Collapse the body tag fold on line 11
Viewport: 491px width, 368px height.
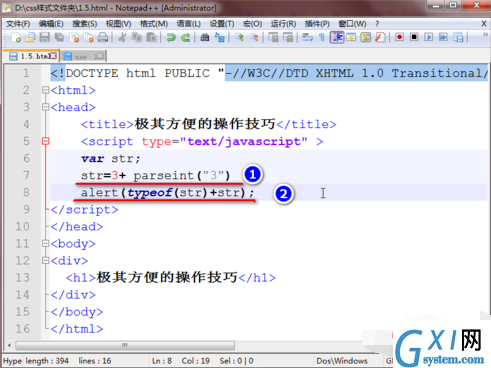46,243
